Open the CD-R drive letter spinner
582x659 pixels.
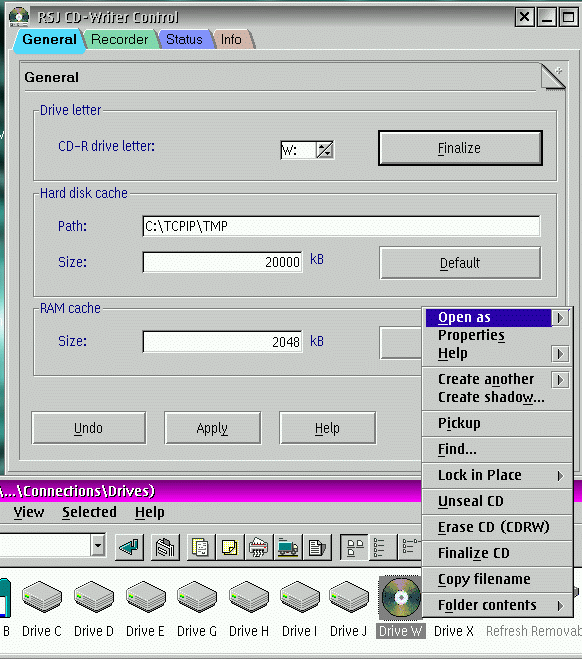point(324,150)
